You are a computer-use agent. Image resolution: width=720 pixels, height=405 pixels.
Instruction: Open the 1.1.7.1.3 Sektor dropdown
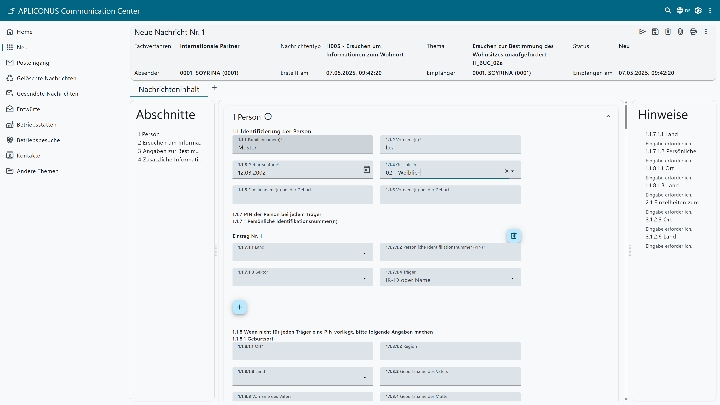click(365, 278)
